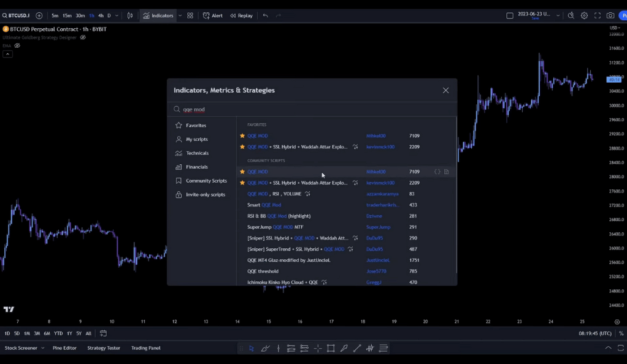Viewport: 627px width, 364px height.
Task: Toggle star of QQE MOD + SSL Hybrid in Community Scripts
Action: (242, 183)
